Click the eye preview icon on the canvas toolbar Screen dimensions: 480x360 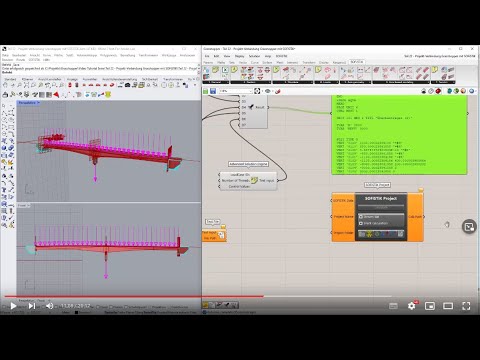click(x=267, y=91)
